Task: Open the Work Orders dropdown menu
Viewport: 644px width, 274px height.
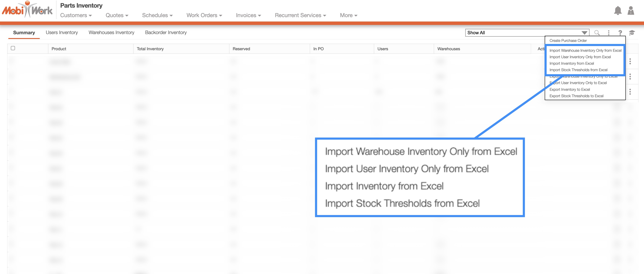Action: (204, 15)
